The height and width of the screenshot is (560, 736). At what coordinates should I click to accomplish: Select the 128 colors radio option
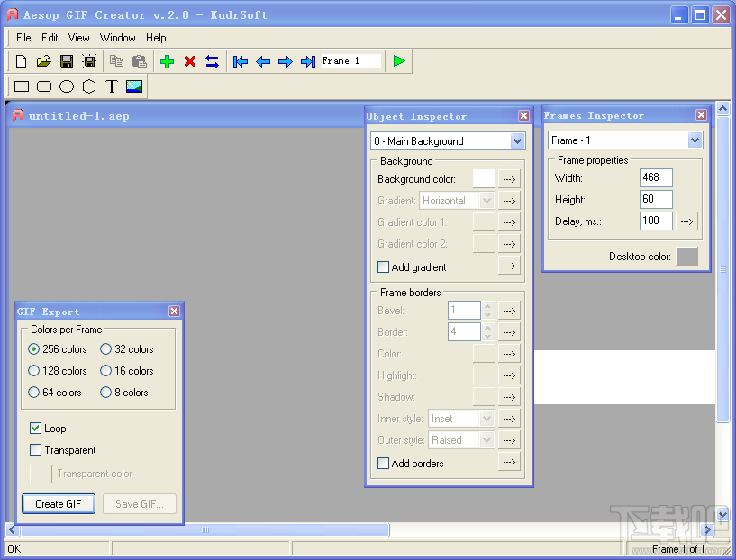[34, 371]
